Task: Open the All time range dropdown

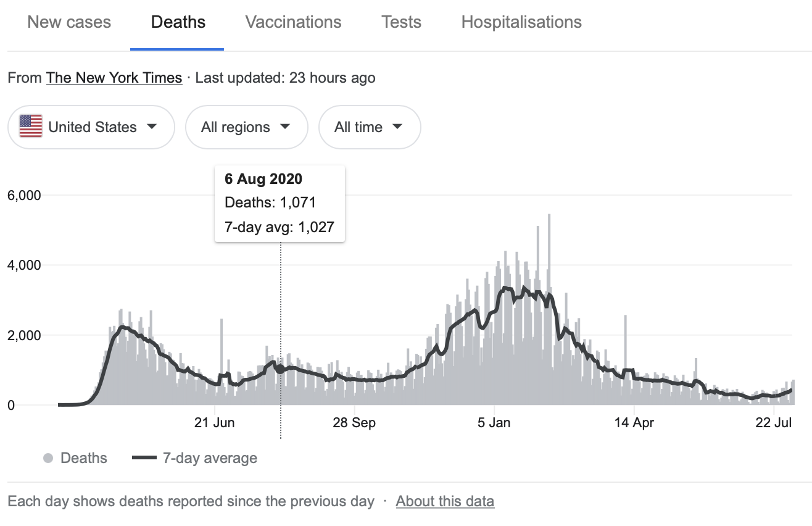Action: click(369, 127)
